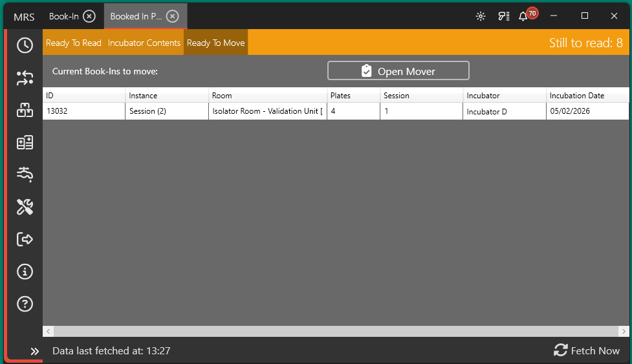Viewport: 632px width, 364px height.
Task: Click the clock icon in the sidebar
Action: coord(25,45)
